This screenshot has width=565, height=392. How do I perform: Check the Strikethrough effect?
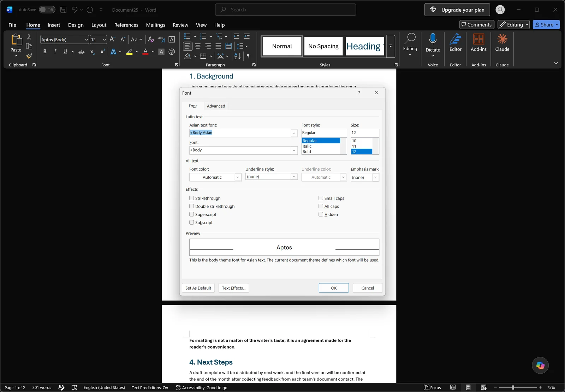coord(192,198)
